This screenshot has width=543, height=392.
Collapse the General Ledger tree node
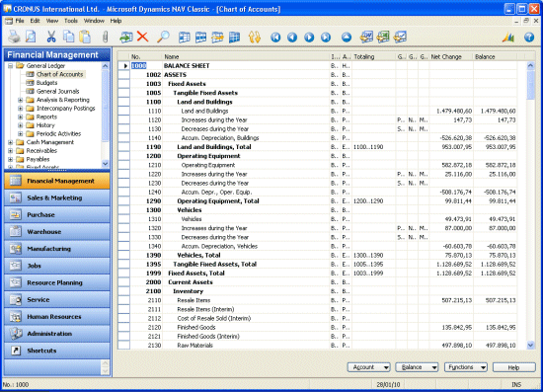11,65
